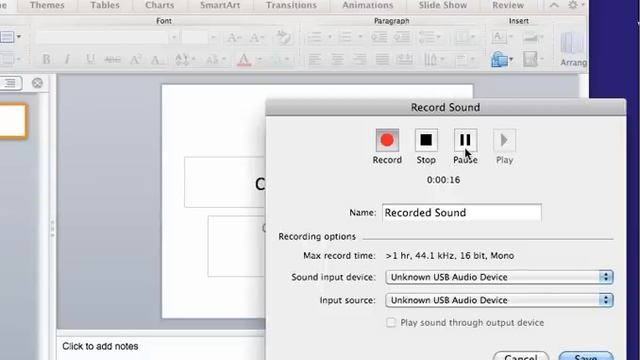
Task: Click the Recorded Sound name field
Action: (462, 213)
